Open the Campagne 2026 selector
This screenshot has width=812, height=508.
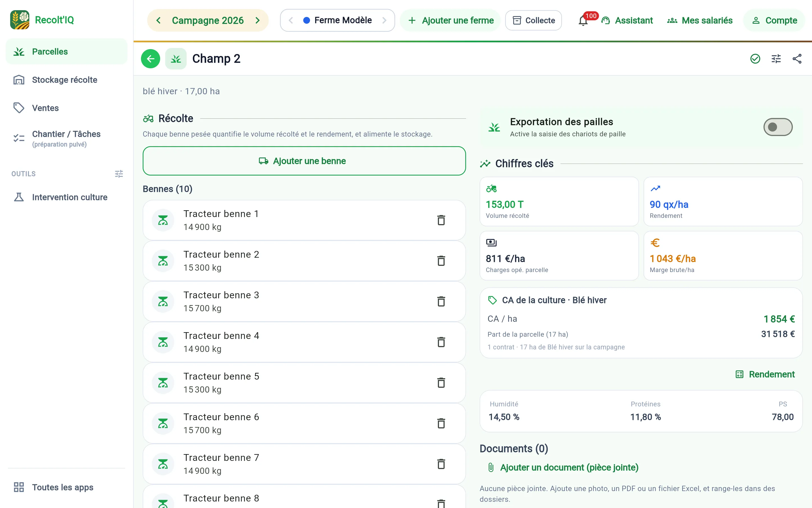(x=208, y=21)
